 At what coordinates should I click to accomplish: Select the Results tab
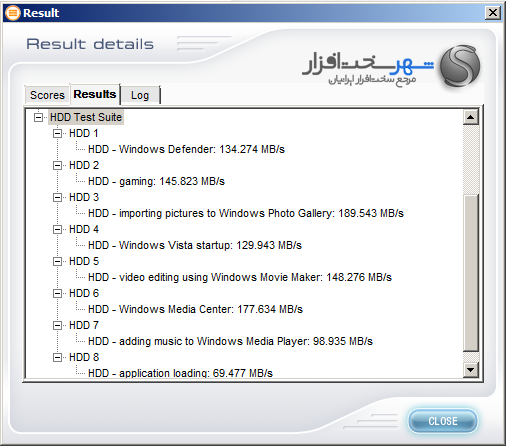95,94
